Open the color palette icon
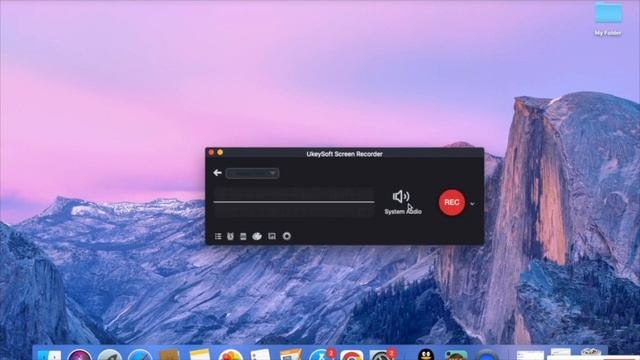This screenshot has height=360, width=640. tap(257, 236)
